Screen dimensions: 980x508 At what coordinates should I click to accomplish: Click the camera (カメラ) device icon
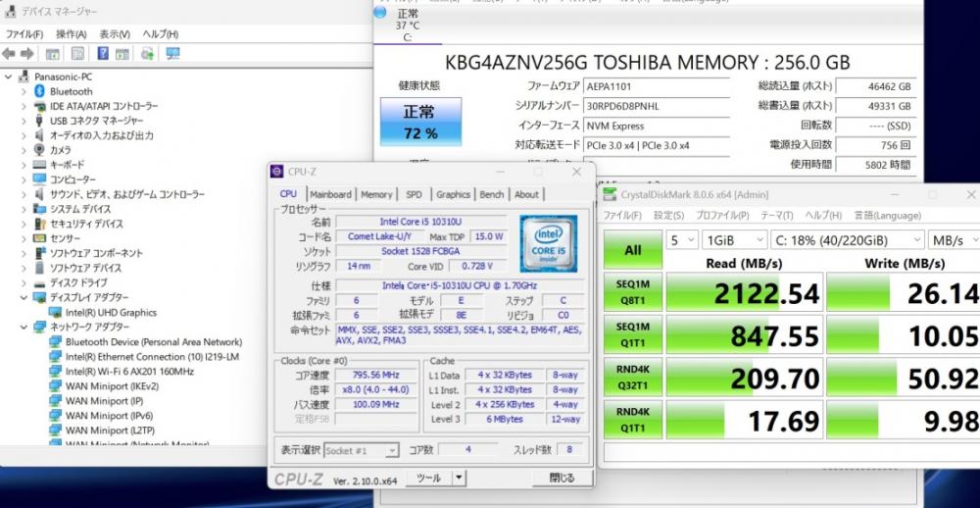[x=39, y=150]
